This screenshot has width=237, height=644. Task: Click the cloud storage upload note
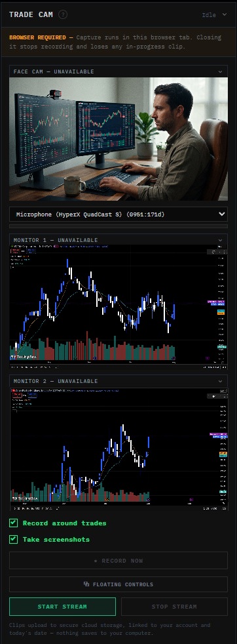click(110, 629)
